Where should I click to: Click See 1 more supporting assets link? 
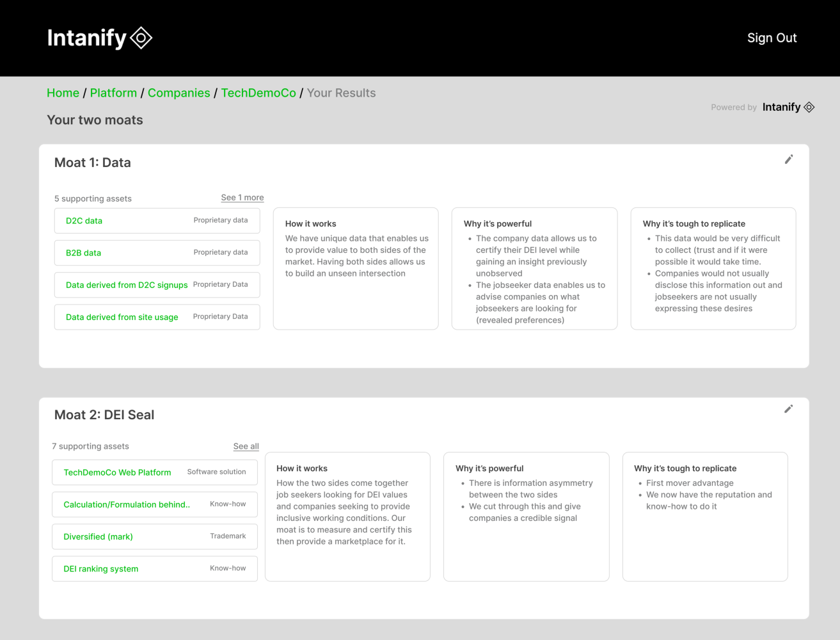[242, 198]
